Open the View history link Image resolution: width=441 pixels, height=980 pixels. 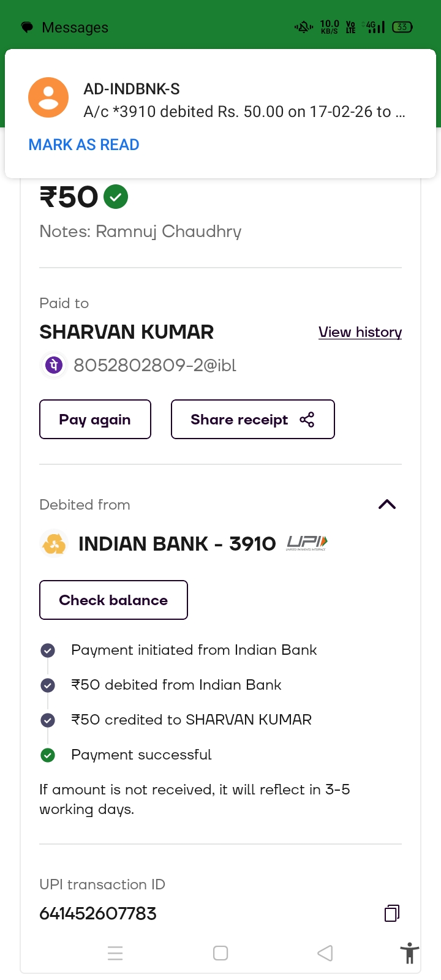tap(360, 332)
